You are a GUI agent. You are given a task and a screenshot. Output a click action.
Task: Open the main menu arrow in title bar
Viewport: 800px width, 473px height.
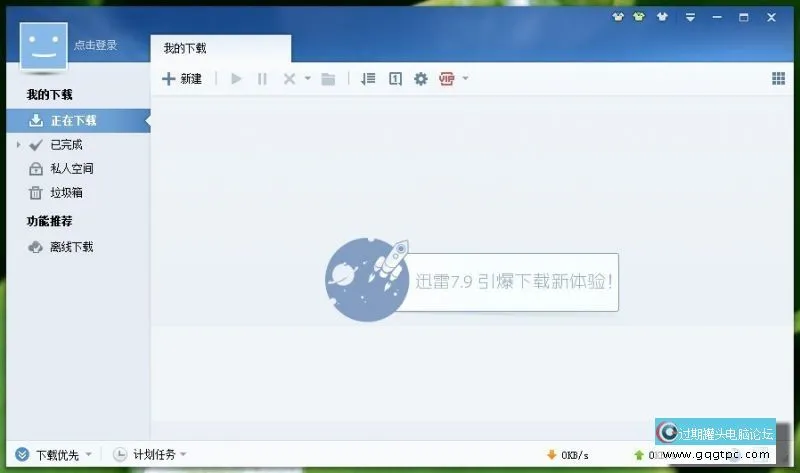(690, 17)
